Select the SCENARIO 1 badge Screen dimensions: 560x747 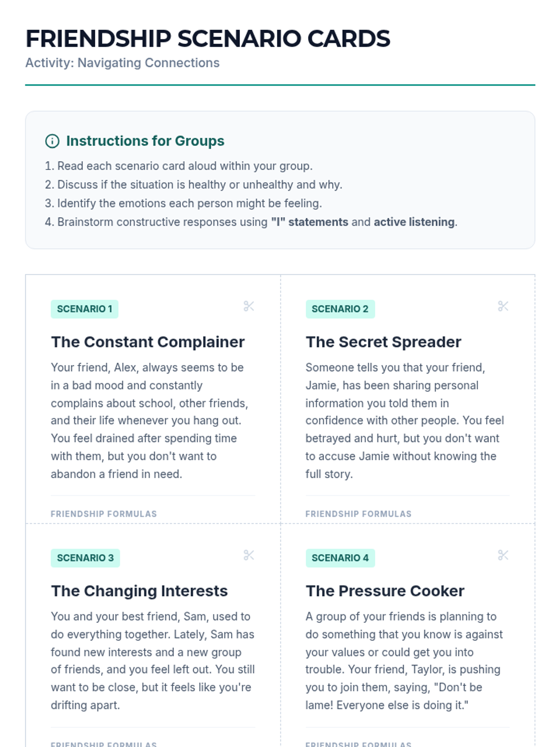pos(84,309)
